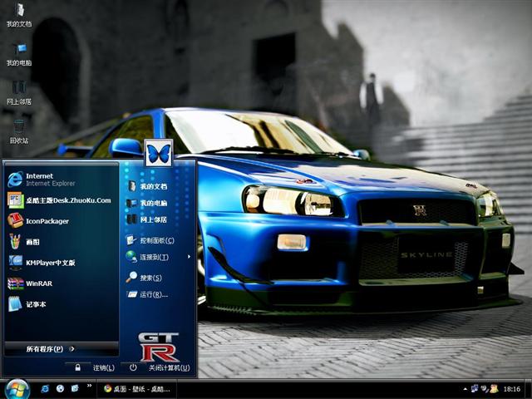Open 记事本 notepad entry

tap(62, 304)
